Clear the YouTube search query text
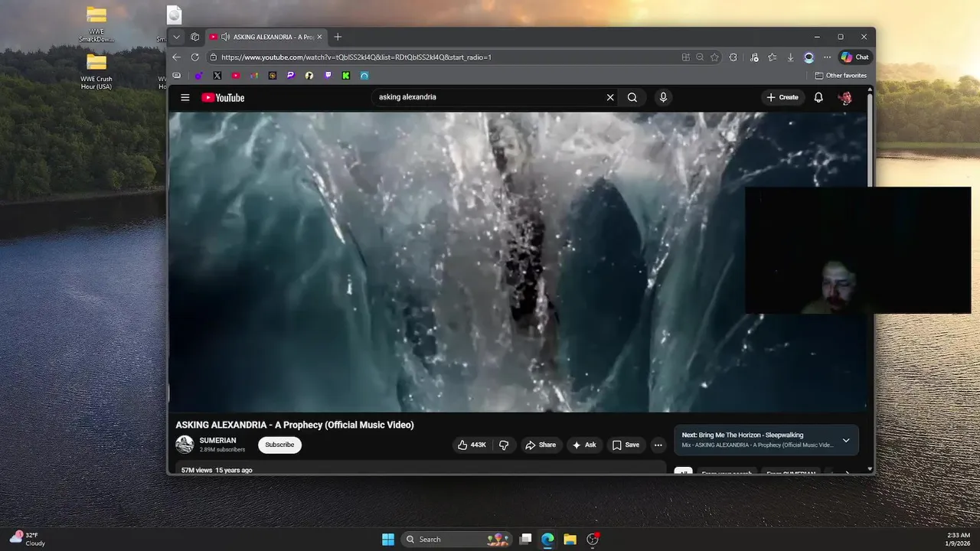 [610, 97]
